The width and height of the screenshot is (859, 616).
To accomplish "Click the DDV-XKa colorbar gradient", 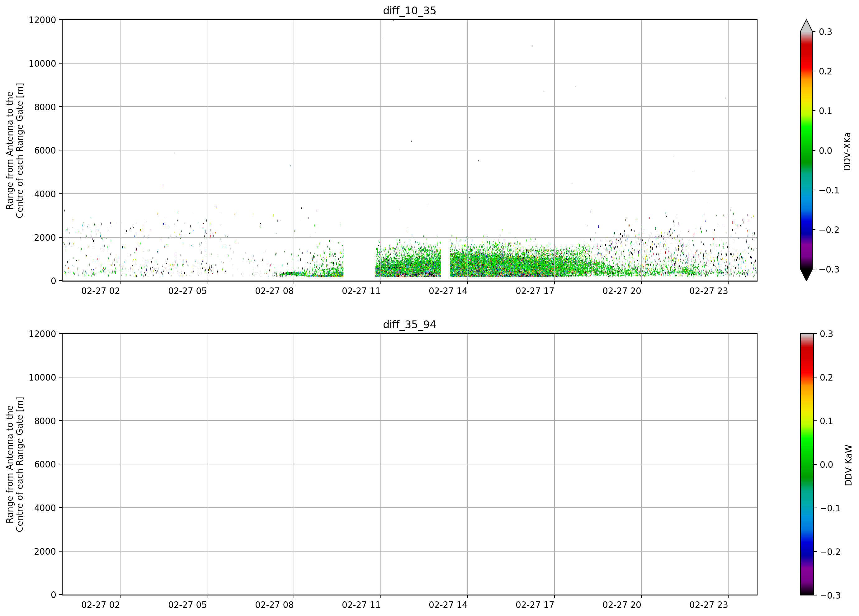I will pos(806,150).
